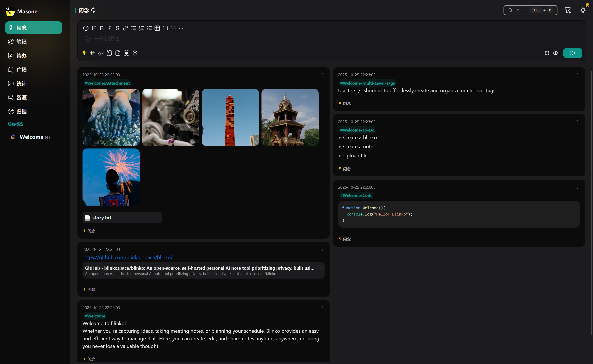The height and width of the screenshot is (364, 593).
Task: Open three-dot menu on Welcome/Attachment note
Action: point(322,75)
